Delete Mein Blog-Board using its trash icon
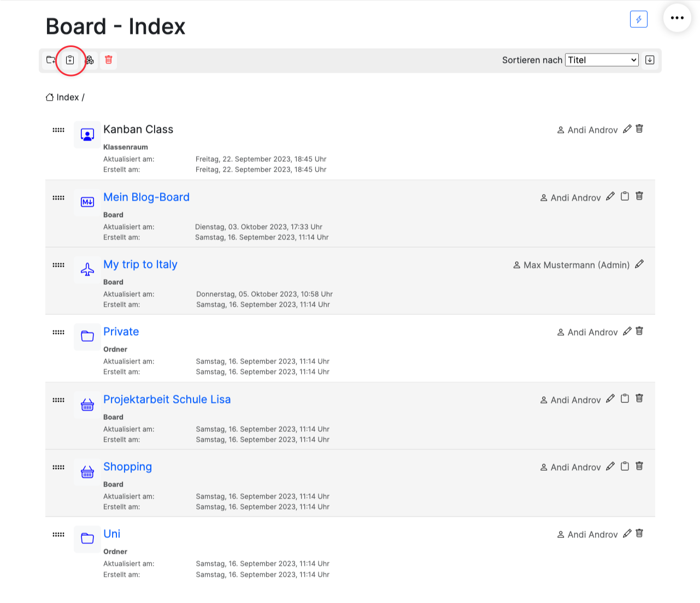The height and width of the screenshot is (603, 700). tap(639, 196)
